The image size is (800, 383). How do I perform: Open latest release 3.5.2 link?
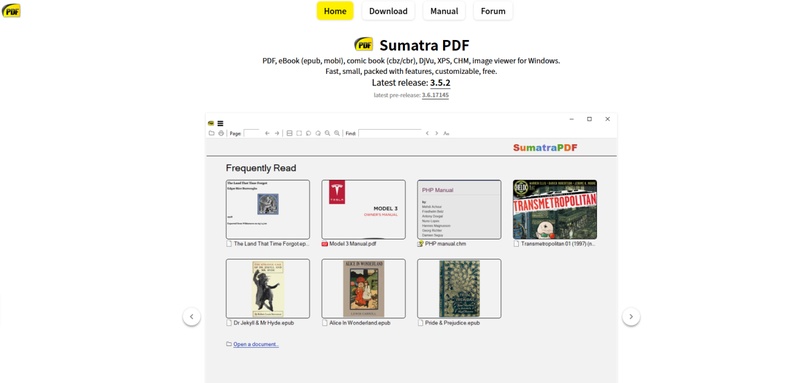440,83
